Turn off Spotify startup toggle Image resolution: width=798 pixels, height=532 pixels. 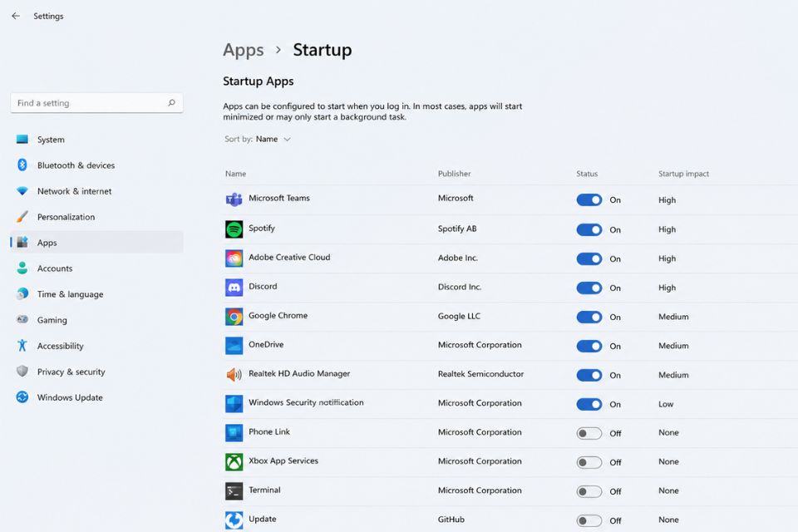coord(589,229)
